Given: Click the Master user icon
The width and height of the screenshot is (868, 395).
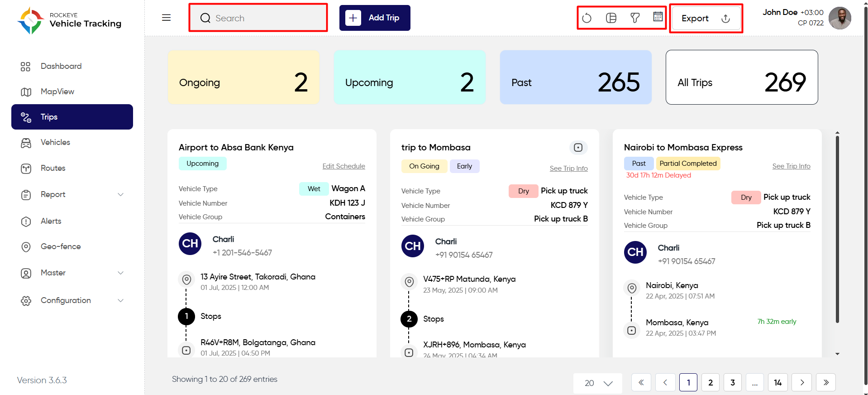Looking at the screenshot, I should [x=26, y=273].
